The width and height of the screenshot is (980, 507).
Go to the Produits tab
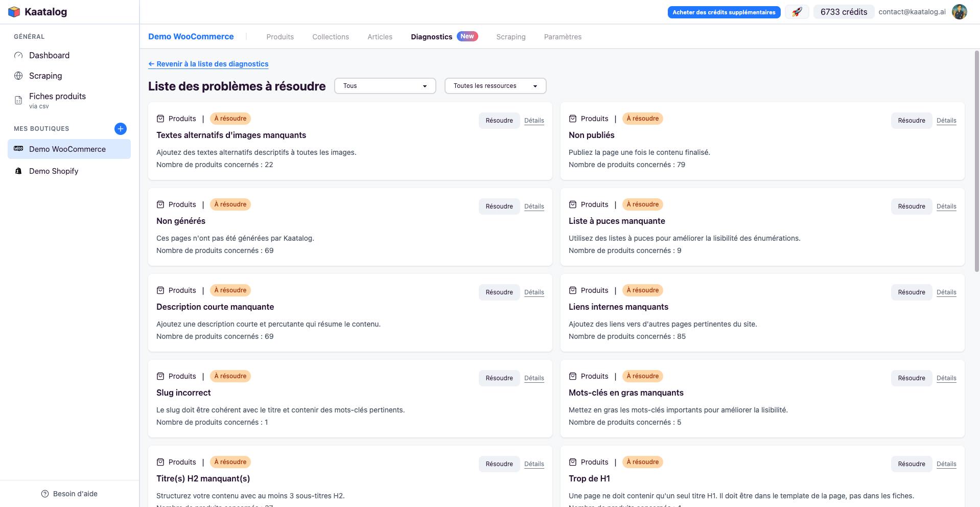pyautogui.click(x=280, y=37)
